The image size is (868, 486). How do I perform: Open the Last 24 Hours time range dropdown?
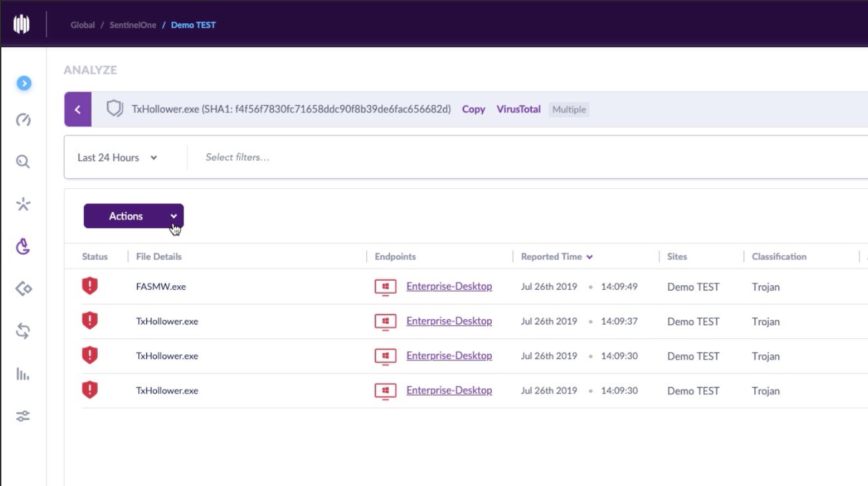pos(117,158)
